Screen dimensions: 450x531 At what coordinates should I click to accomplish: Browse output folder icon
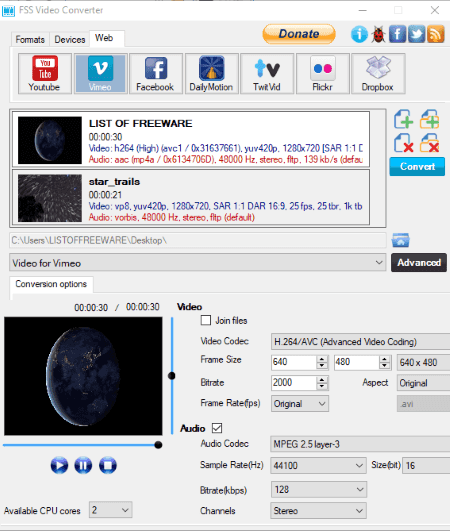pos(401,240)
